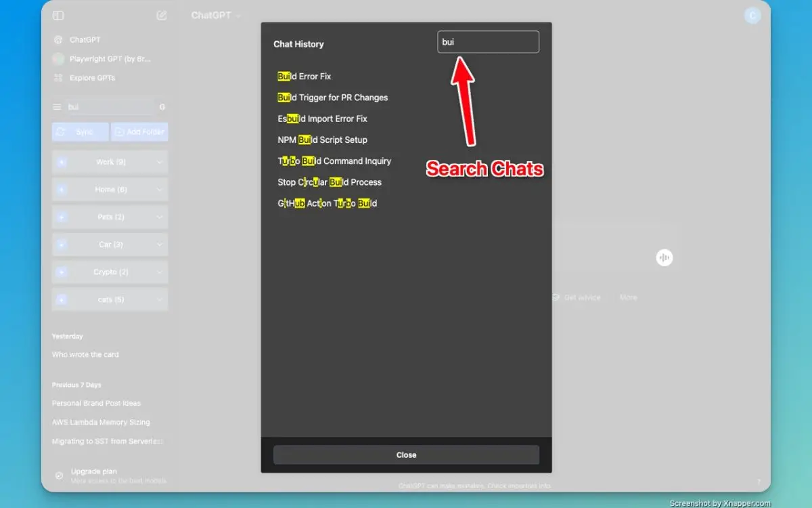812x508 pixels.
Task: Open the Playwright GPT avatar entry
Action: 58,59
